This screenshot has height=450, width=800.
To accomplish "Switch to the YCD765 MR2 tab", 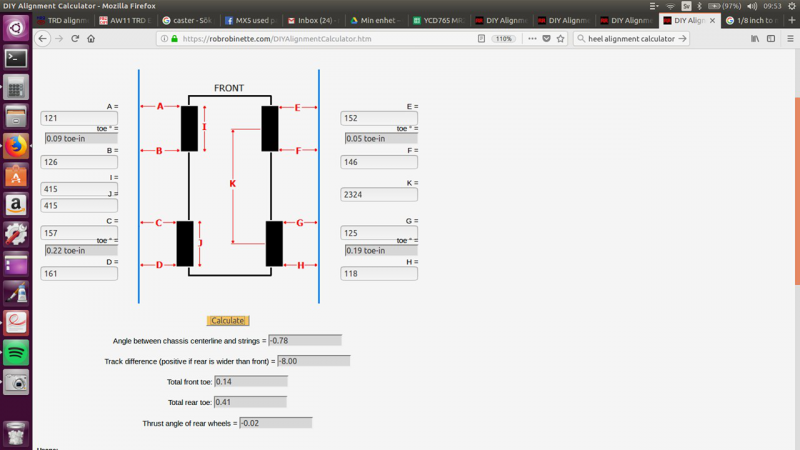I will (438, 20).
